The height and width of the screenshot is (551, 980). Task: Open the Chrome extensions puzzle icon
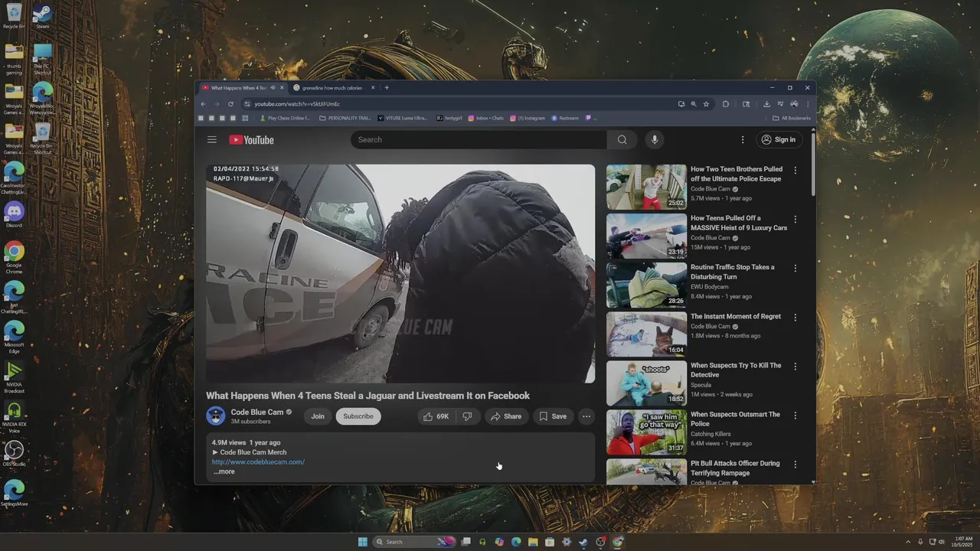pos(726,104)
